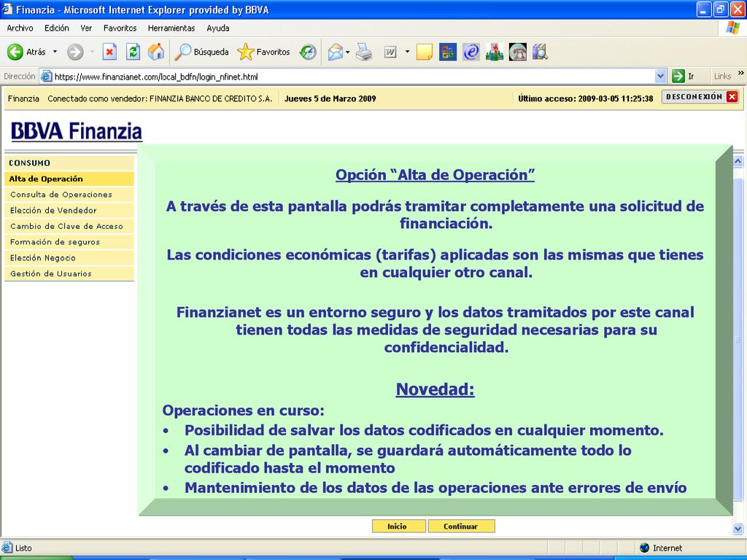Click the yellow Continuar button
747x560 pixels.
(461, 526)
